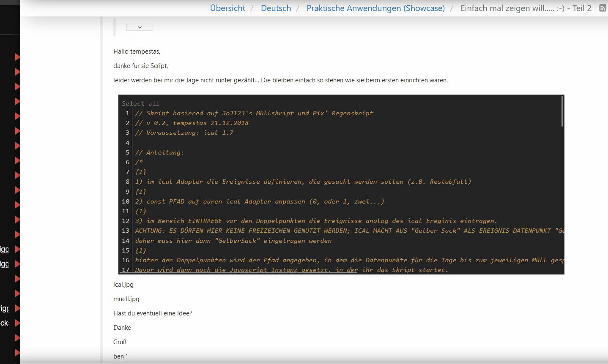608x364 pixels.
Task: Click line number 1 in code block
Action: point(127,113)
